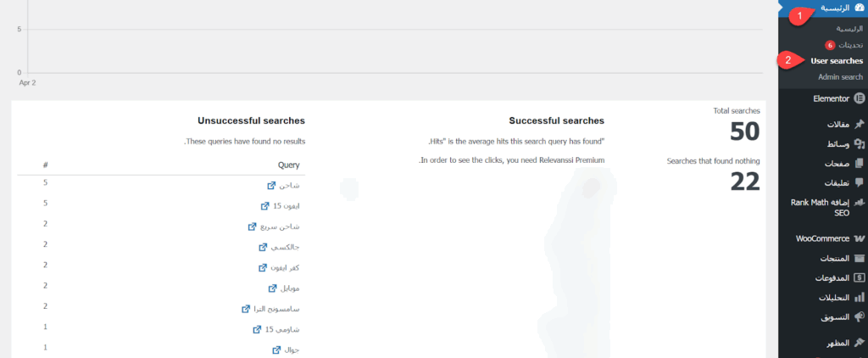Open the سامسونج الترا query link
868x358 pixels.
pyautogui.click(x=276, y=309)
